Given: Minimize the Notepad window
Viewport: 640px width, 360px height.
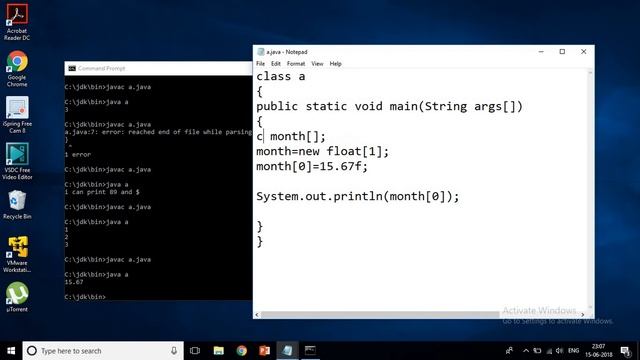Looking at the screenshot, I should pos(541,52).
